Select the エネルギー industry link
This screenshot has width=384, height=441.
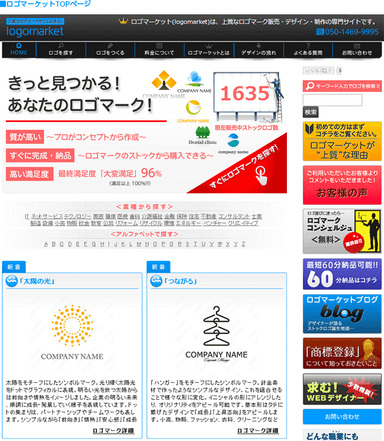188,223
